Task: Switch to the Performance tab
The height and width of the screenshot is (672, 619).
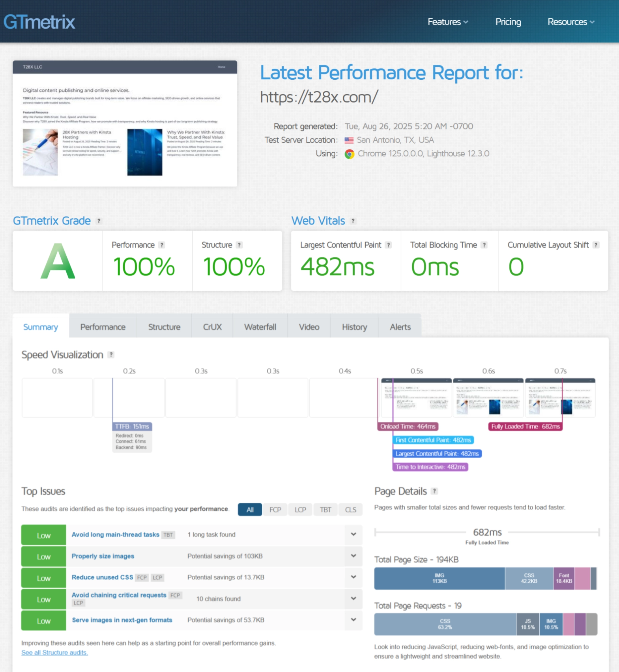Action: pos(103,327)
